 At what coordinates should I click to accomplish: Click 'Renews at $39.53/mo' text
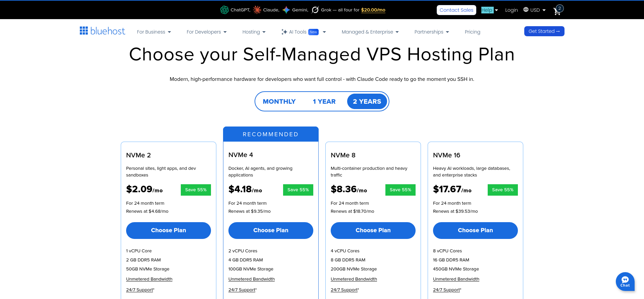coord(455,211)
